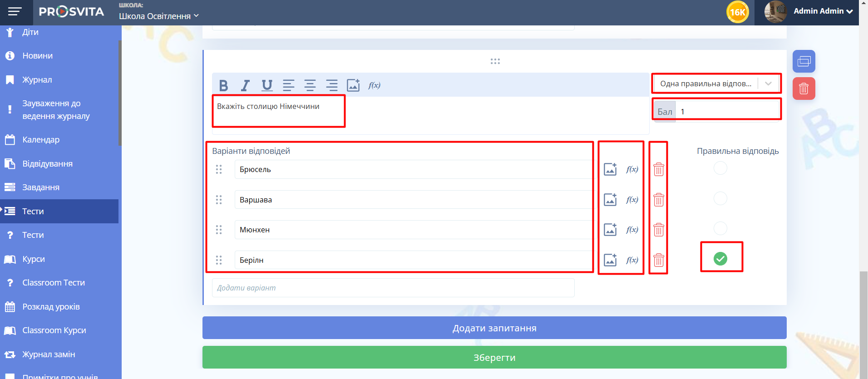This screenshot has width=868, height=379.
Task: Click the Додати запитання button
Action: click(494, 328)
